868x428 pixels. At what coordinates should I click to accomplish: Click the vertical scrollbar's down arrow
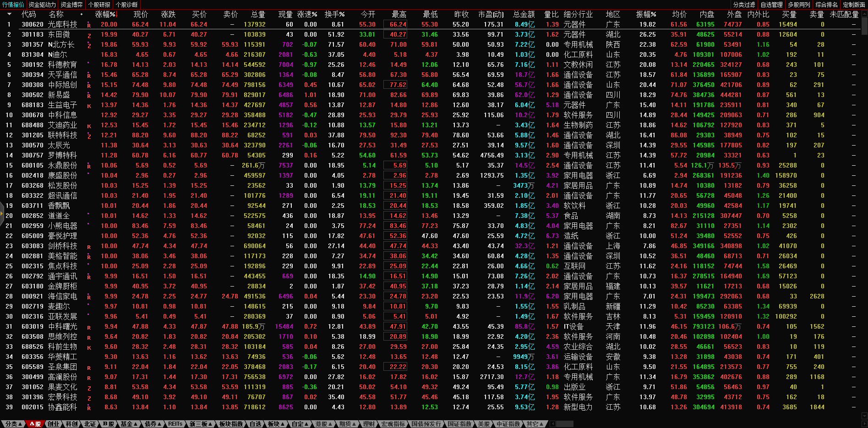pyautogui.click(x=864, y=416)
